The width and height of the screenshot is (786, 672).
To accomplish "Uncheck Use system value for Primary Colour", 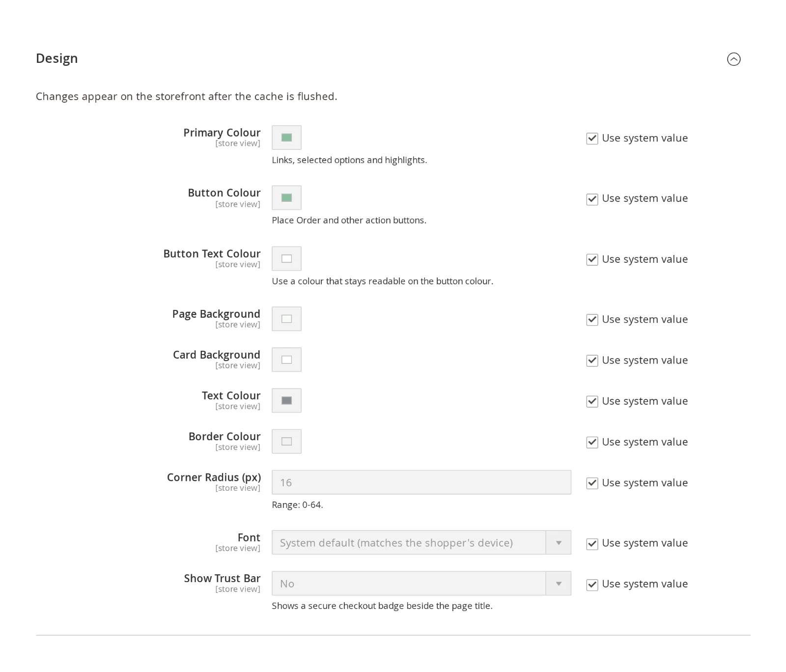I will point(592,139).
